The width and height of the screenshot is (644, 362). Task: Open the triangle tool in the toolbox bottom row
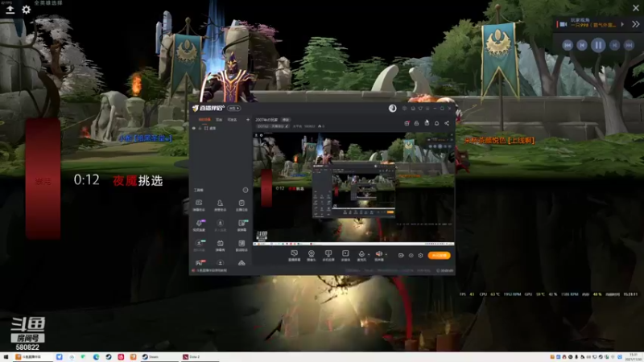tap(242, 263)
